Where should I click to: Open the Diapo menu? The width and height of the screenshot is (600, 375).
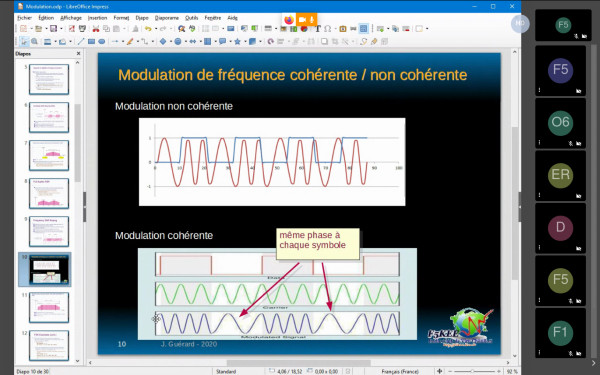pyautogui.click(x=142, y=18)
